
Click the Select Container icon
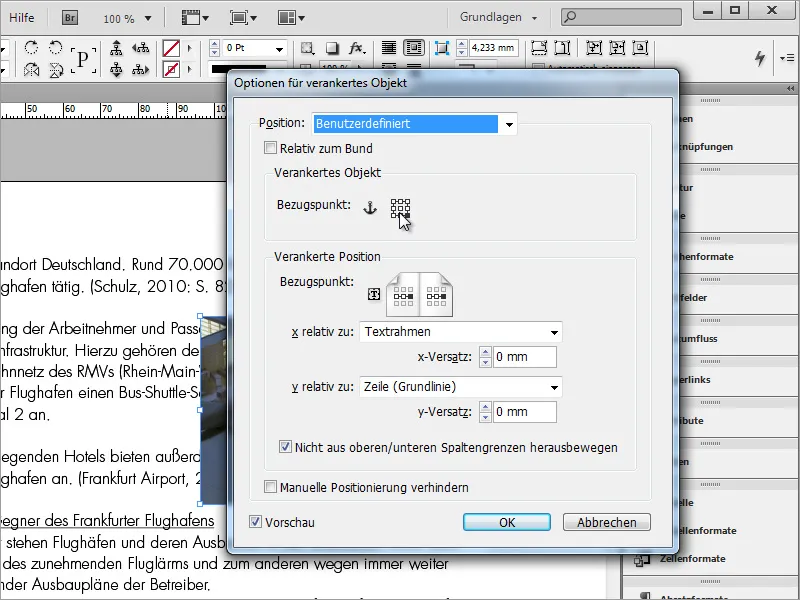click(x=116, y=48)
